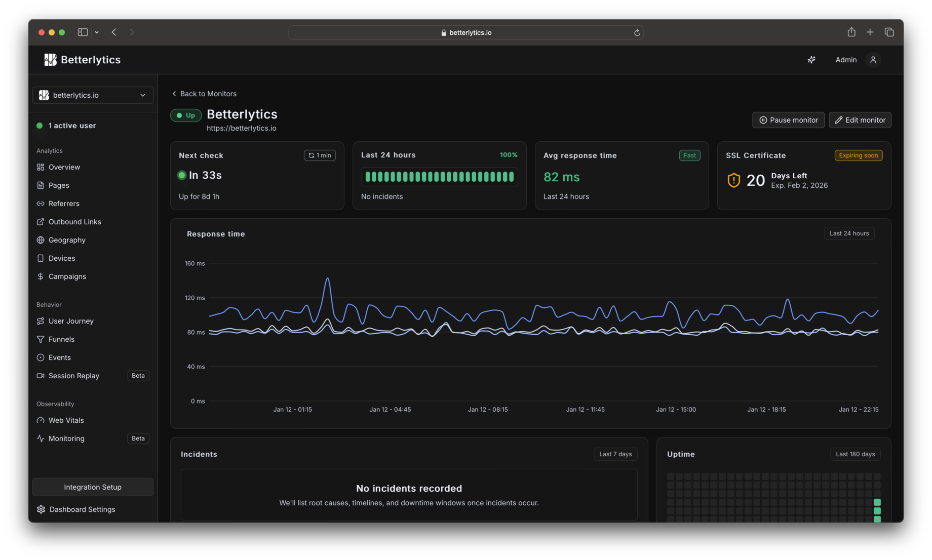
Task: Click the Last 180 days uptime label
Action: pos(856,454)
